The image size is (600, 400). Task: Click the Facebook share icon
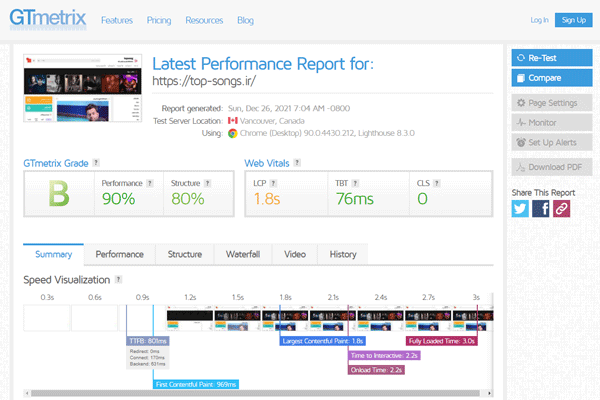point(541,208)
